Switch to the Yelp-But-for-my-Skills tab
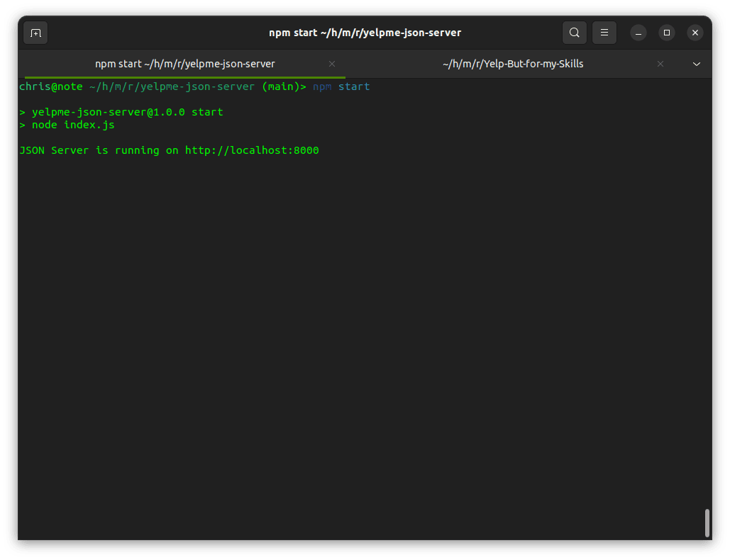Screen dimensions: 730x560 (x=513, y=64)
